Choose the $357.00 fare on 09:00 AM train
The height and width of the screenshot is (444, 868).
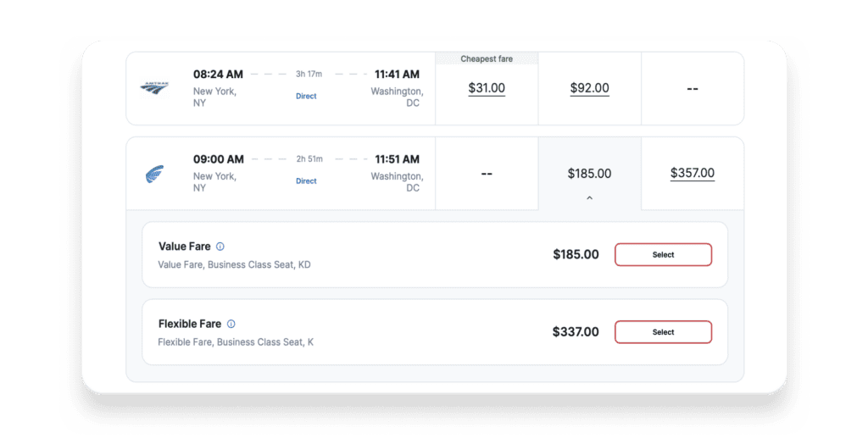pos(693,173)
